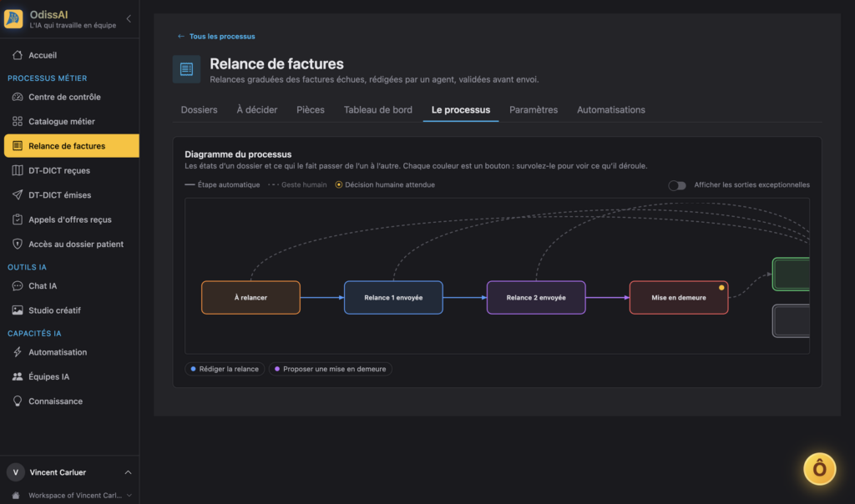Click the Vincent Carluer name

58,472
